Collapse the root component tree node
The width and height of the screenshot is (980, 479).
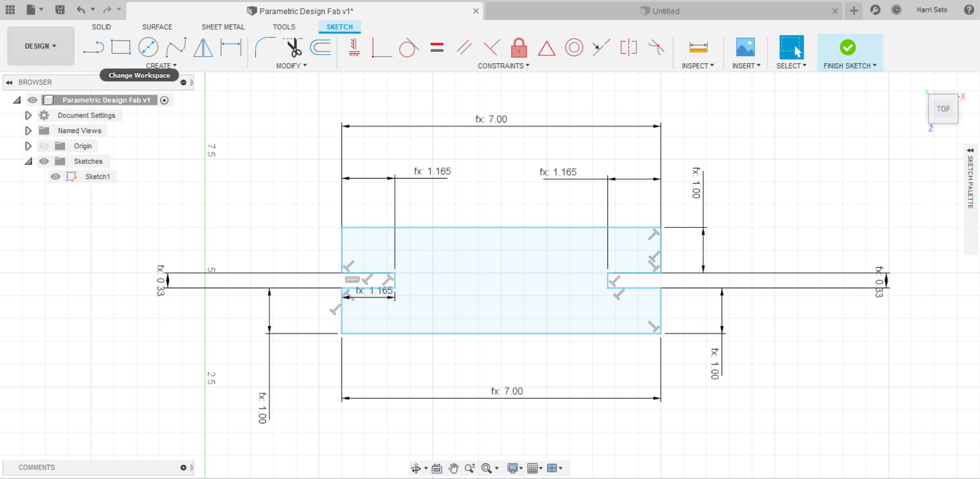tap(17, 100)
